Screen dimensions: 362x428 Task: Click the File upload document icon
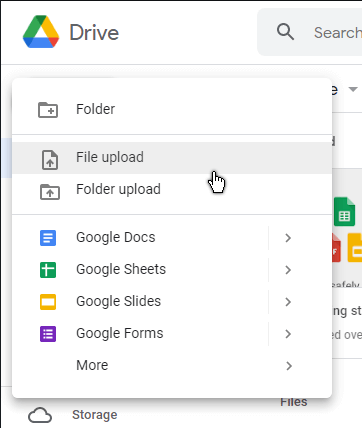pyautogui.click(x=50, y=160)
